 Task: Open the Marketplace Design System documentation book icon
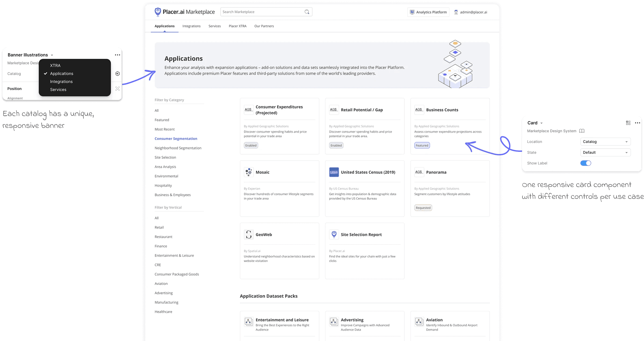582,131
